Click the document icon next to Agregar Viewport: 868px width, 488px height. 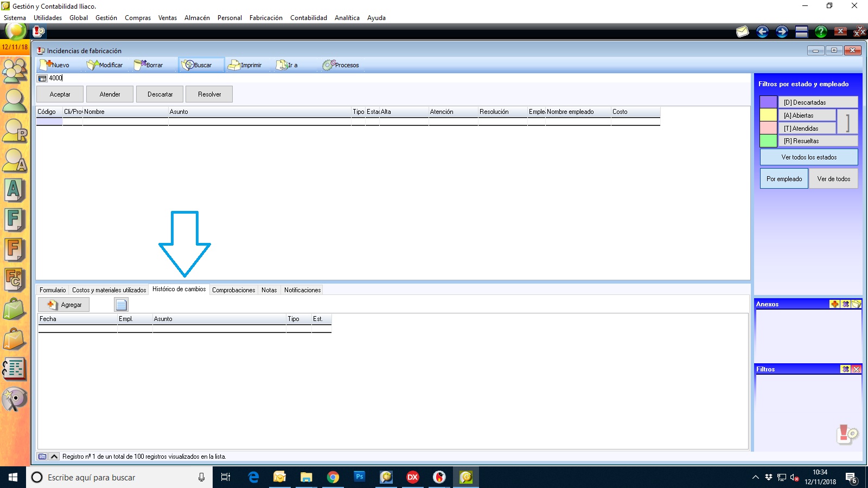pyautogui.click(x=121, y=305)
